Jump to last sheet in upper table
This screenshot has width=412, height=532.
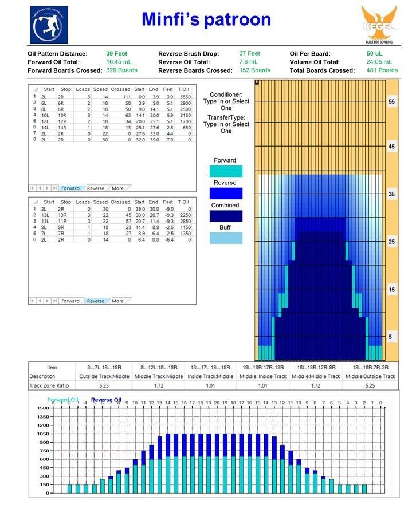point(54,188)
